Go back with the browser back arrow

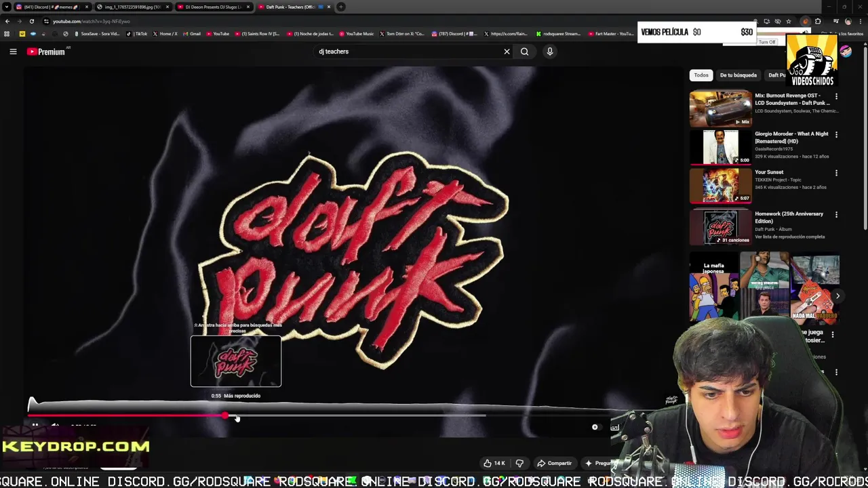tap(7, 21)
